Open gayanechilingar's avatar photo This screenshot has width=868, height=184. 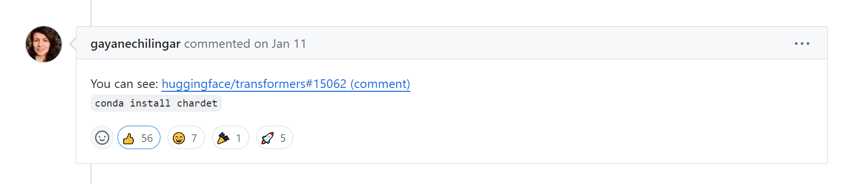click(43, 44)
